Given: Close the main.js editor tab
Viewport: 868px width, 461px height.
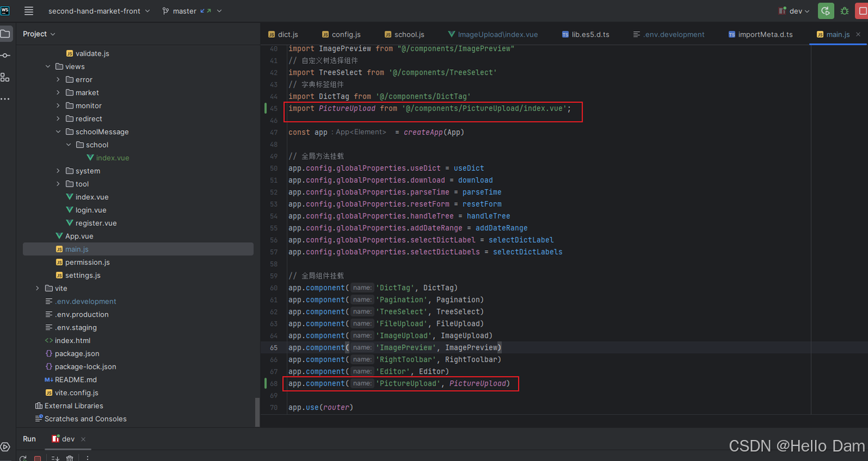Looking at the screenshot, I should click(858, 35).
